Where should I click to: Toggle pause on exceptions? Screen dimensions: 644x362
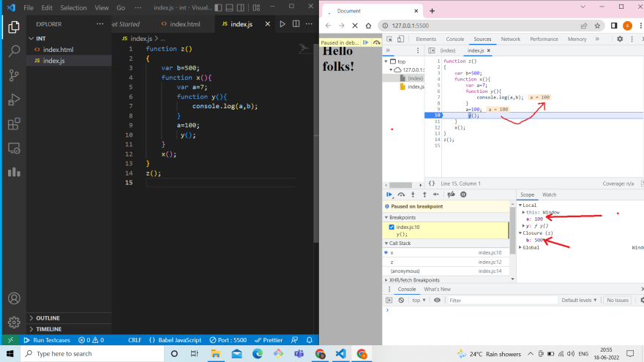point(463,195)
